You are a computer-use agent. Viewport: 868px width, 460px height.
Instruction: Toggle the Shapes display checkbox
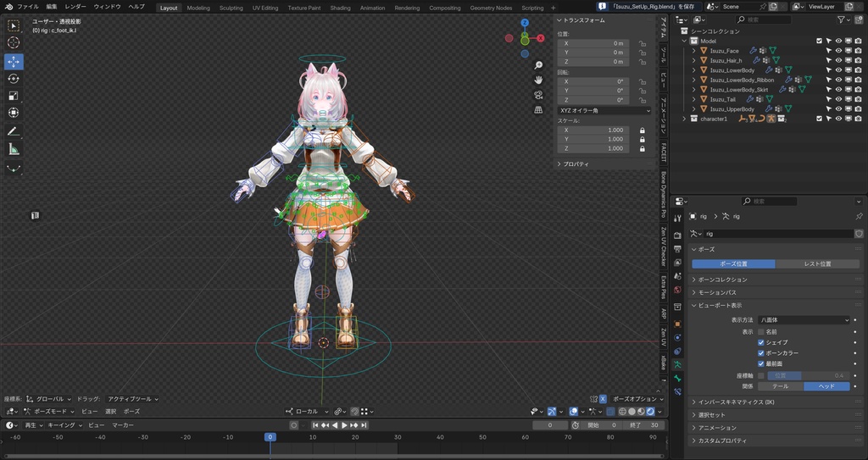click(760, 342)
